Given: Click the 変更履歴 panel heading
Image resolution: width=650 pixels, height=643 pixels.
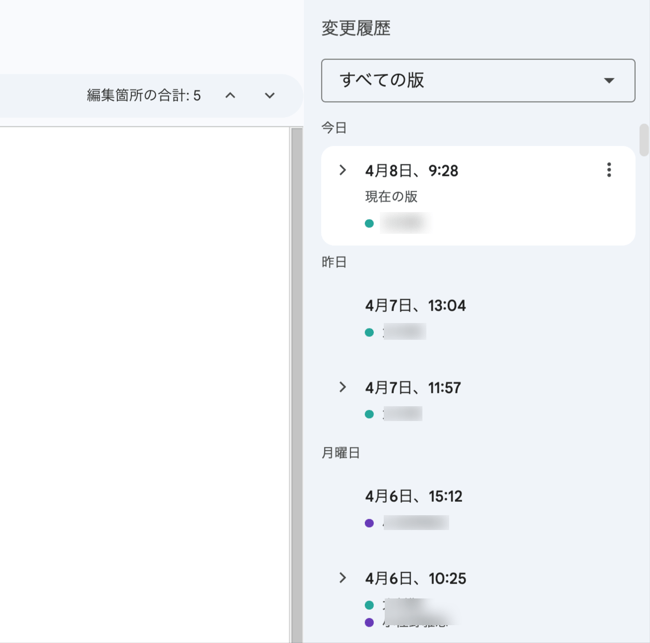Looking at the screenshot, I should coord(355,29).
